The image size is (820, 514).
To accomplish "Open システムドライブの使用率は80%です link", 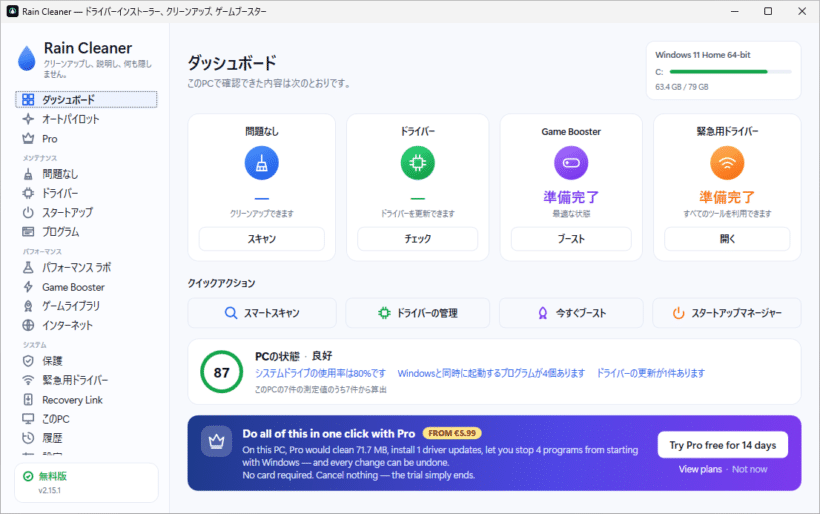I will click(x=320, y=373).
